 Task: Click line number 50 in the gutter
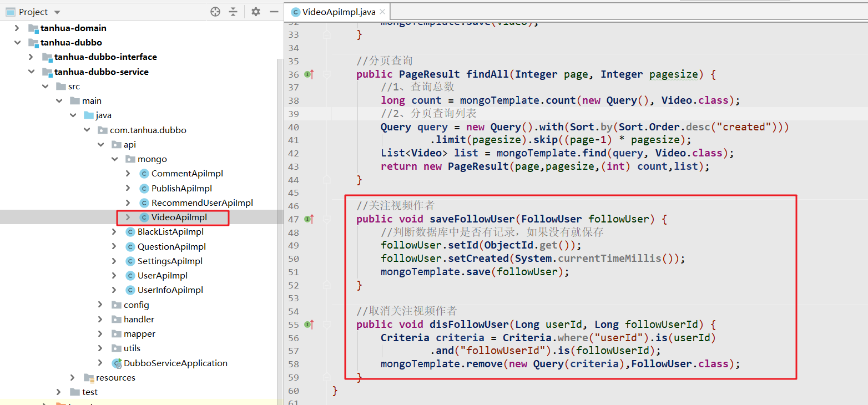(x=294, y=259)
